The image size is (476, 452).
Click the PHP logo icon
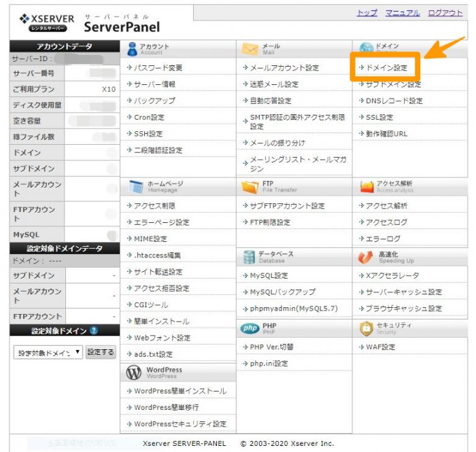click(x=250, y=328)
